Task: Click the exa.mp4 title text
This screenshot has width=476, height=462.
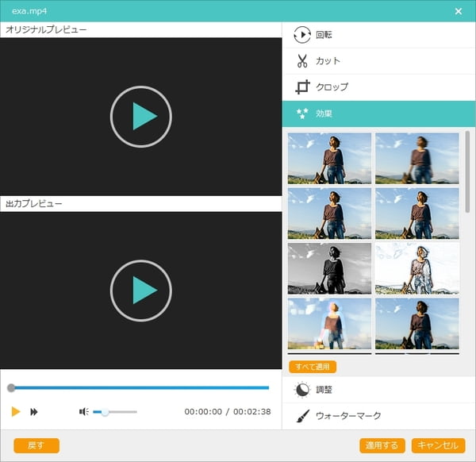Action: tap(29, 11)
